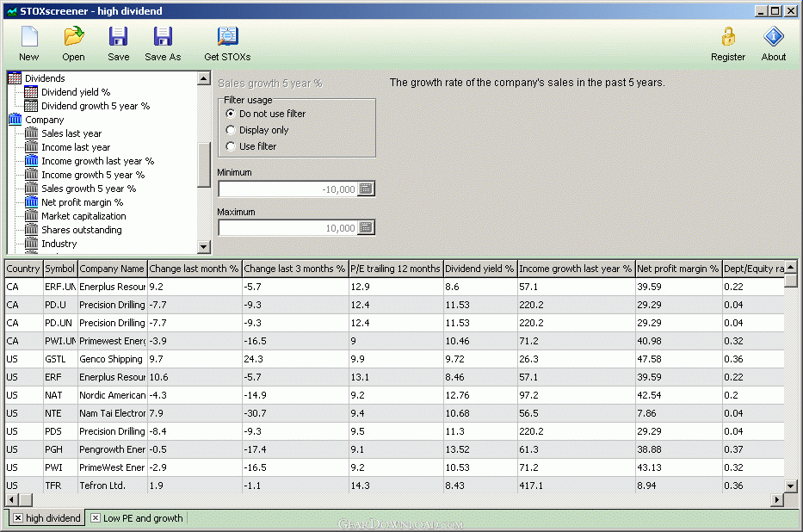Select the GSTL Genco Shipping symbol cell
This screenshot has height=532, width=803.
pos(60,359)
